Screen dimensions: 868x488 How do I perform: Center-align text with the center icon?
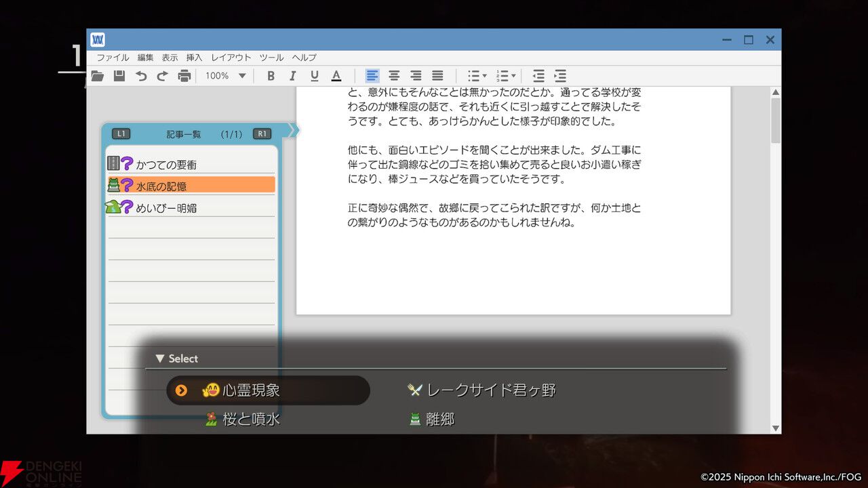coord(394,76)
